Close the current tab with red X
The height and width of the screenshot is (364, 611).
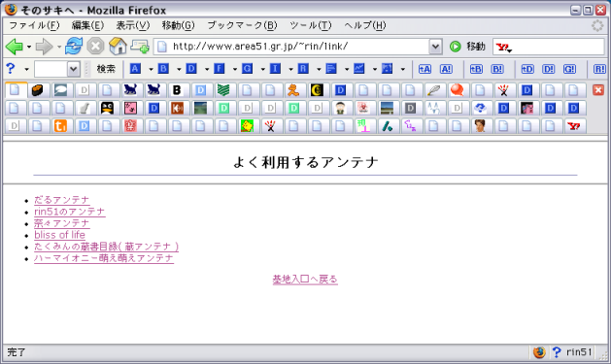[x=598, y=90]
